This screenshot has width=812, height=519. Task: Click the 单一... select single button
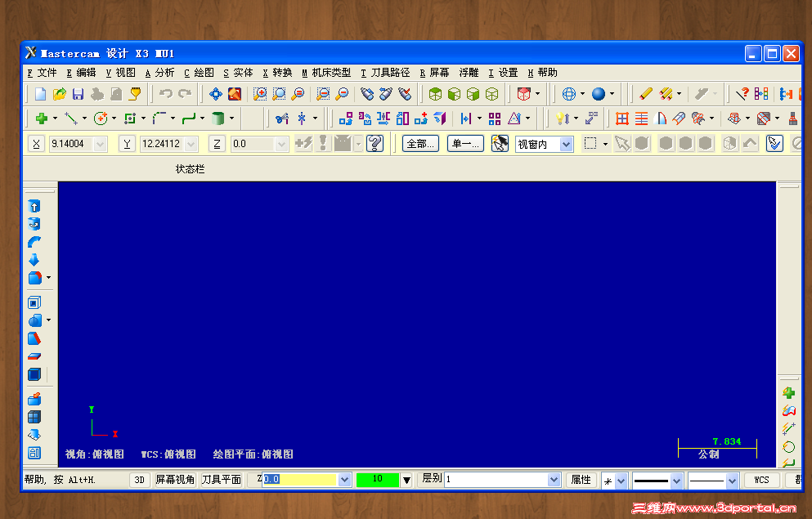465,143
